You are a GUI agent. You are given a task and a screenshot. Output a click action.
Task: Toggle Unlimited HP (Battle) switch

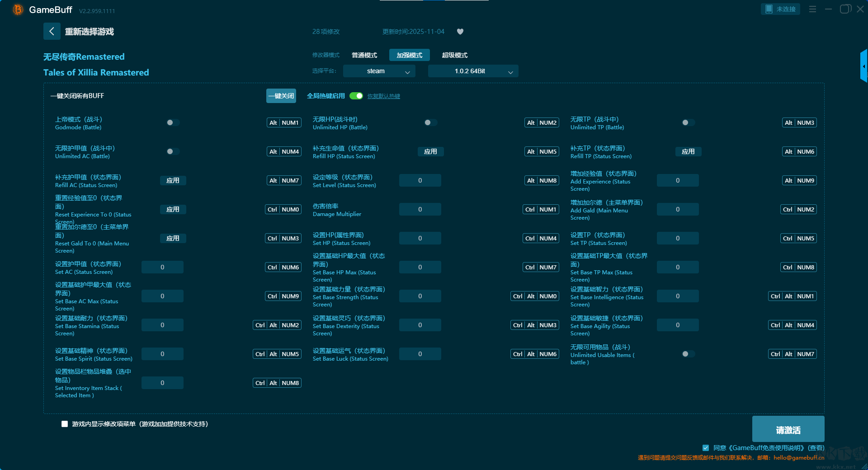pyautogui.click(x=430, y=122)
